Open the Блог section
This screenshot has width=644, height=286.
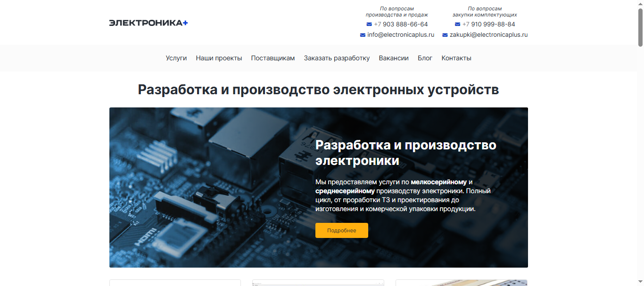tap(425, 58)
